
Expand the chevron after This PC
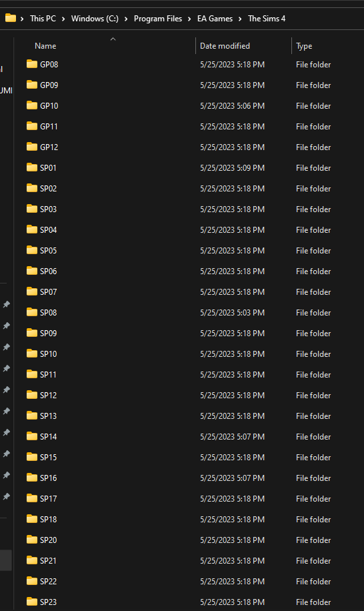63,19
